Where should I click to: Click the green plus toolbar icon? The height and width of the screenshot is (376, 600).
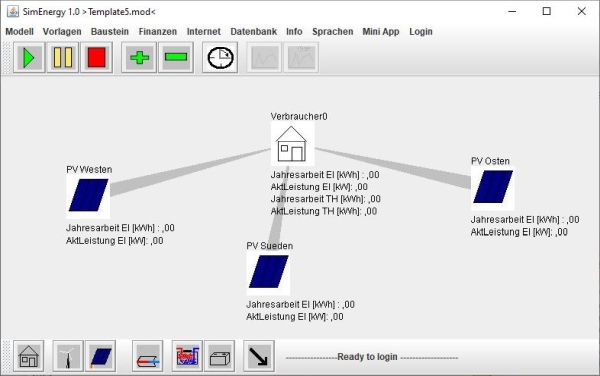[139, 58]
